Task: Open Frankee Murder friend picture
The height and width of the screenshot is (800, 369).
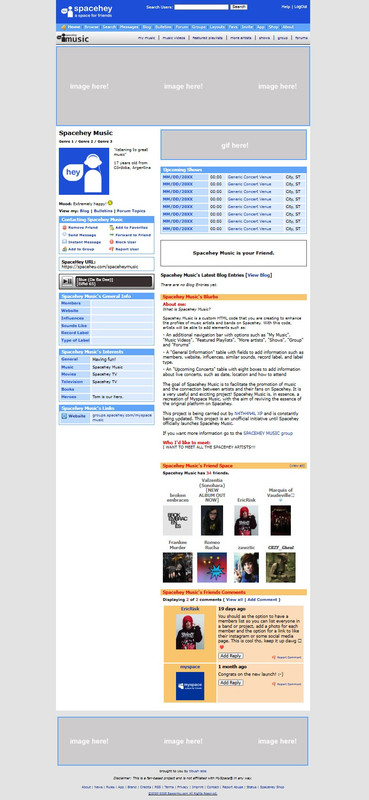Action: point(178,567)
